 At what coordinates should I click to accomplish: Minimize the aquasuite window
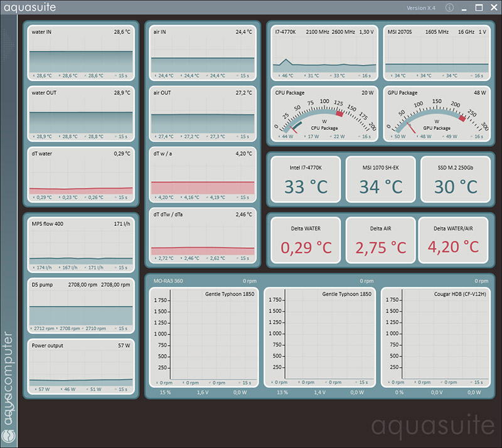pos(464,9)
